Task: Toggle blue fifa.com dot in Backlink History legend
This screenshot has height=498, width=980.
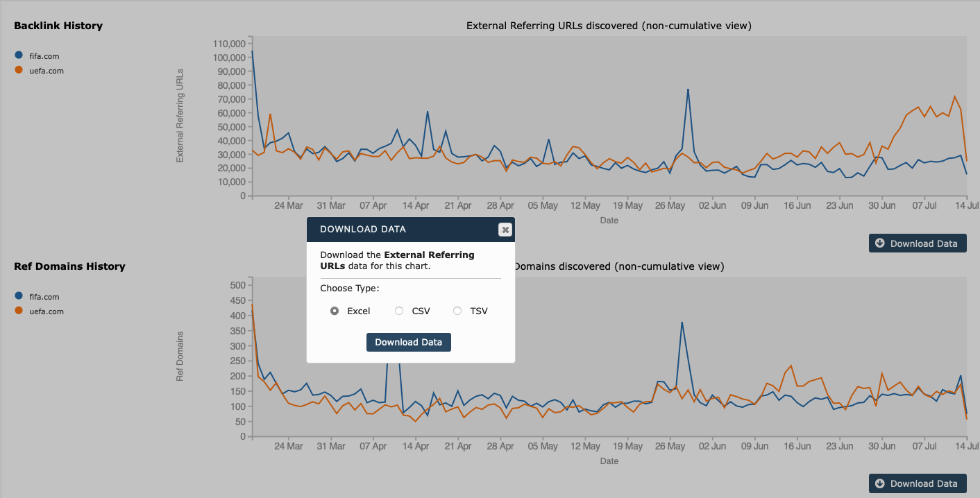Action: (19, 55)
